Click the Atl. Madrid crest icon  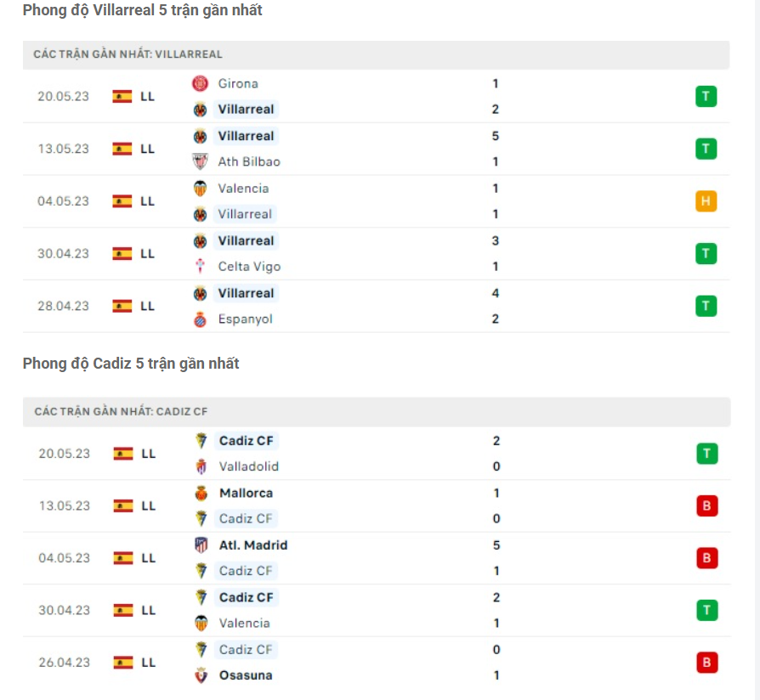[x=201, y=545]
